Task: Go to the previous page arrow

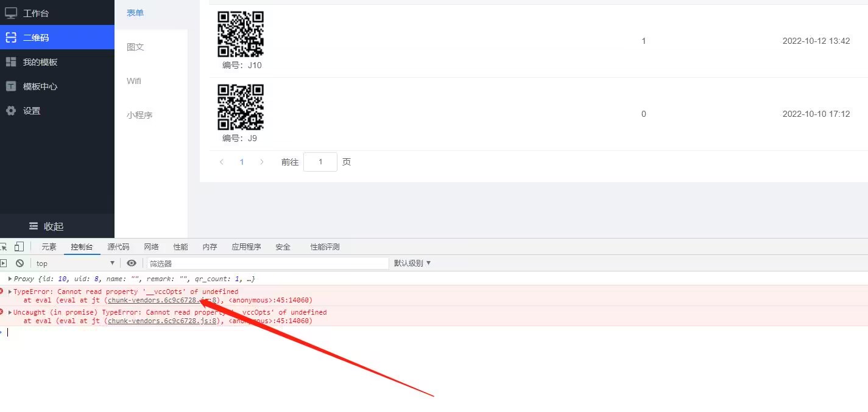Action: click(222, 162)
